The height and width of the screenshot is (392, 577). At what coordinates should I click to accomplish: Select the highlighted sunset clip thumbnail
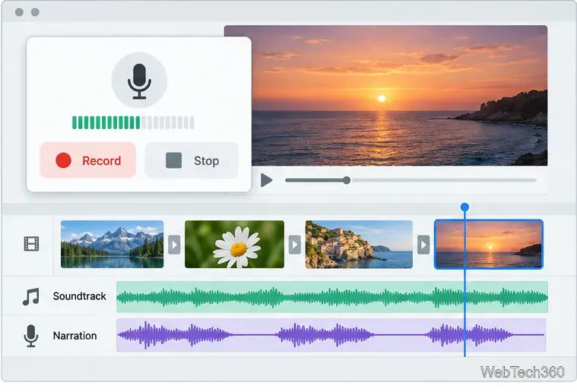pyautogui.click(x=489, y=244)
